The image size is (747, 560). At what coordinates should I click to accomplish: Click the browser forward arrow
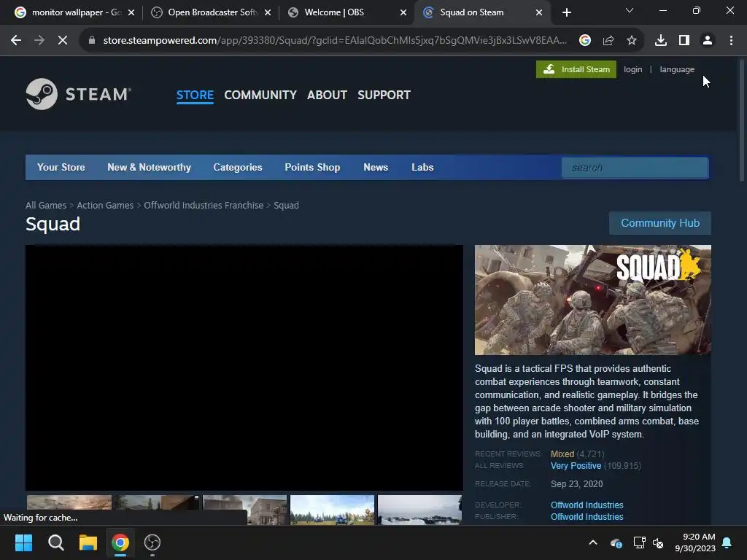pyautogui.click(x=39, y=41)
